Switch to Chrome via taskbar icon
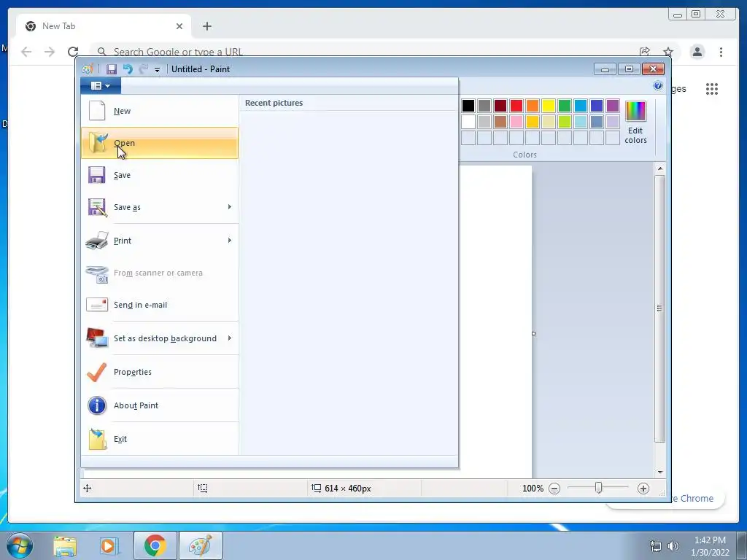The width and height of the screenshot is (747, 560). pos(155,545)
